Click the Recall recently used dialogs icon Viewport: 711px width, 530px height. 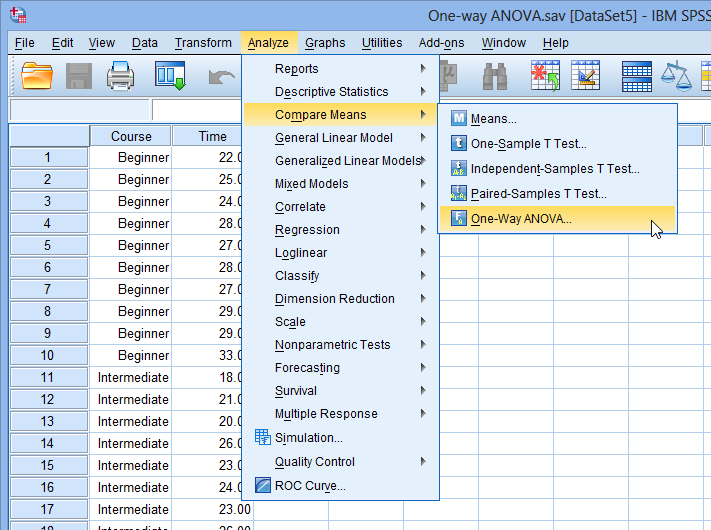169,76
